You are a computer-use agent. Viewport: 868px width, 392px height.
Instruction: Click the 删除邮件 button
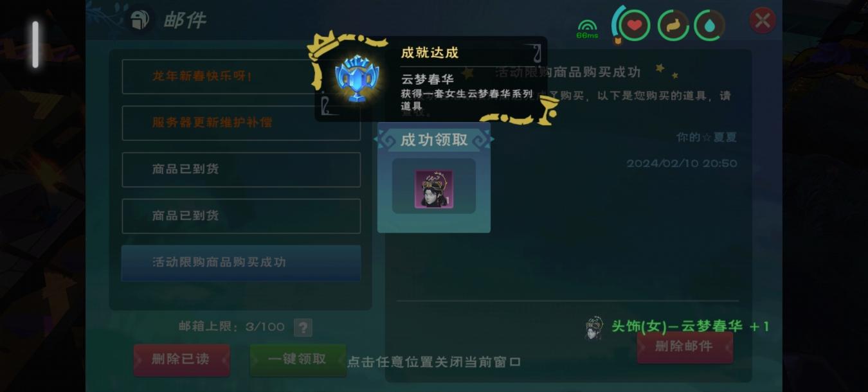[x=684, y=348]
